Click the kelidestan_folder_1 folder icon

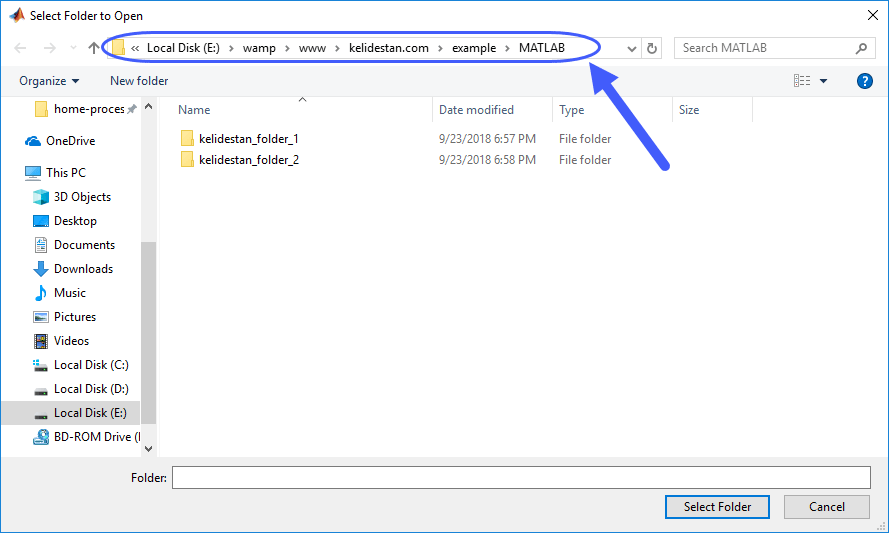coord(187,138)
